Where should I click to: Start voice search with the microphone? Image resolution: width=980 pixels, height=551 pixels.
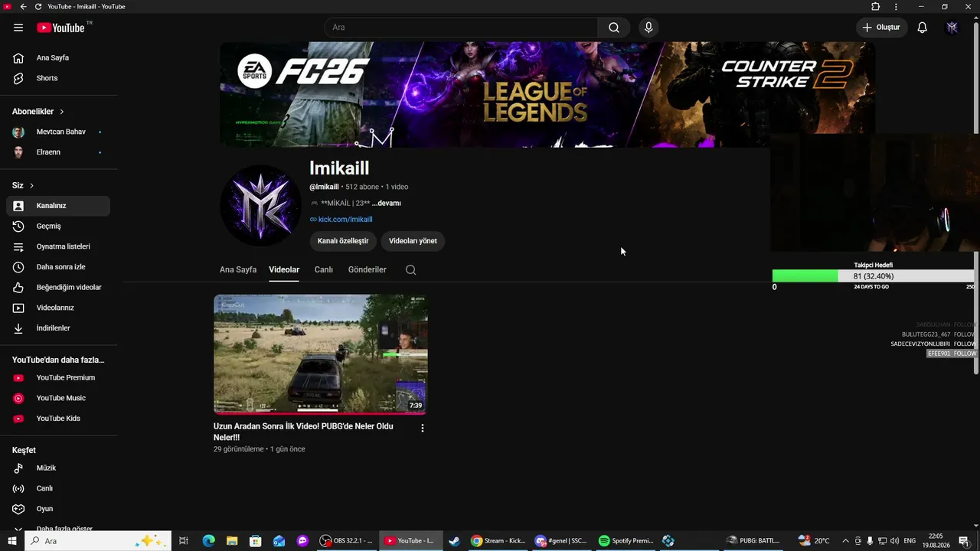pyautogui.click(x=648, y=28)
